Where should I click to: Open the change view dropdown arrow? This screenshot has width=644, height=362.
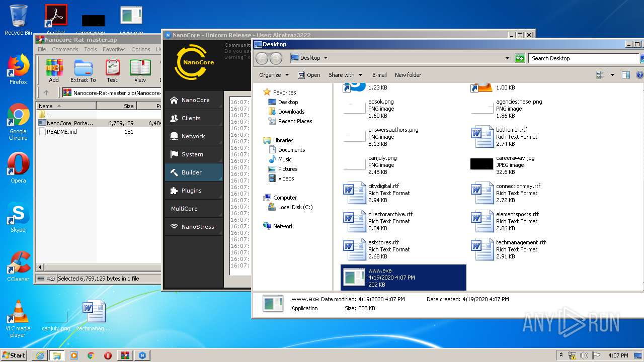click(x=612, y=75)
